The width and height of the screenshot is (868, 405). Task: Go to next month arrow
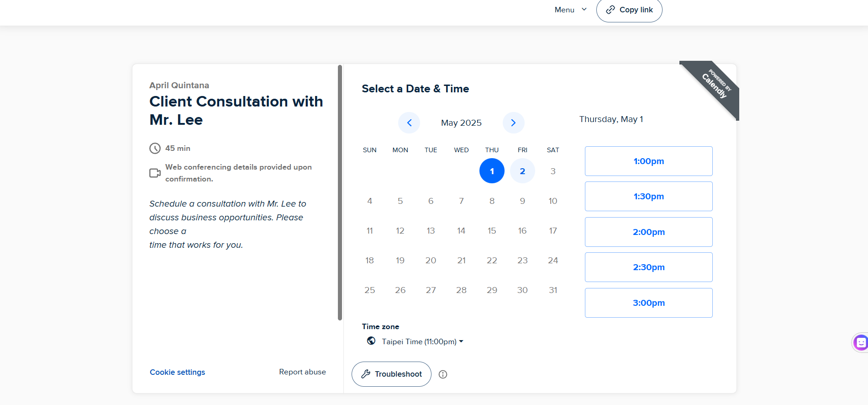pos(513,123)
